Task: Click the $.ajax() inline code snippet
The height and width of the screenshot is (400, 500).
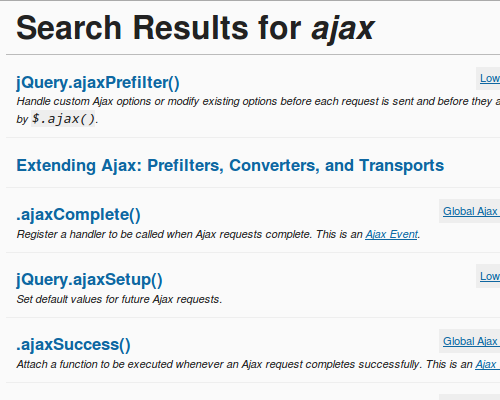Action: click(63, 119)
